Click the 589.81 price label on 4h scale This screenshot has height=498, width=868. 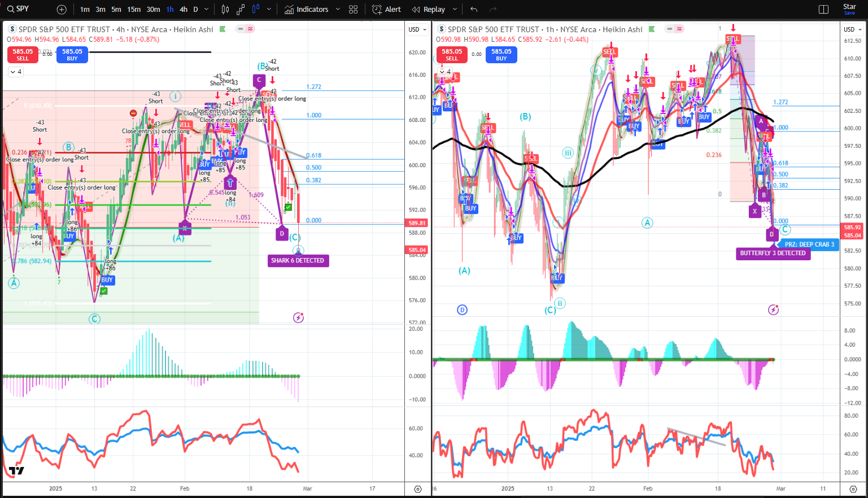pyautogui.click(x=417, y=223)
